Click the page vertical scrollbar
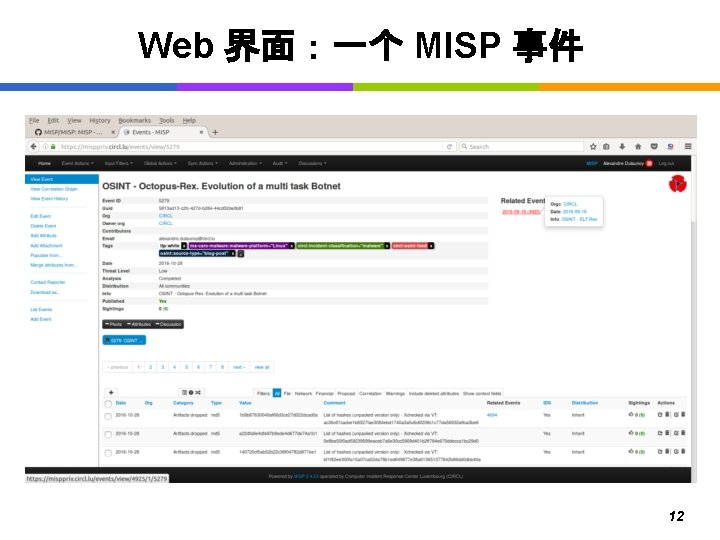The height and width of the screenshot is (540, 720). click(x=693, y=317)
